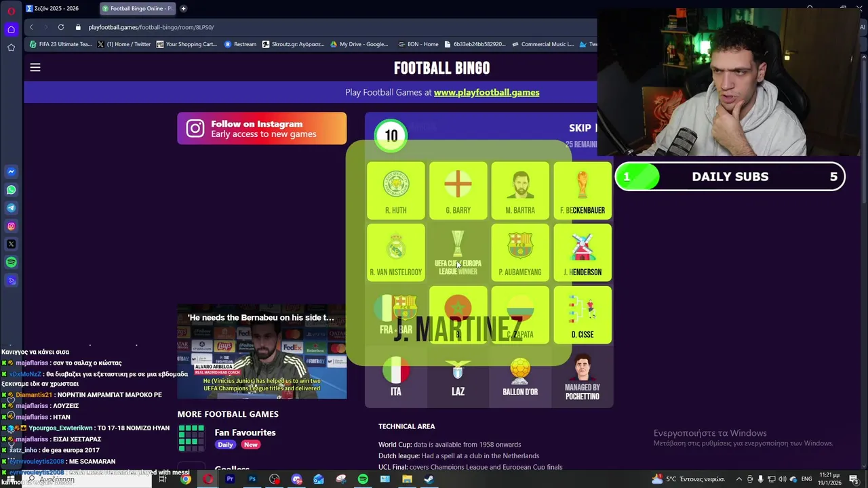Screen dimensions: 868x488
Task: Click the Daily badge under Fan Favourites
Action: 226,445
